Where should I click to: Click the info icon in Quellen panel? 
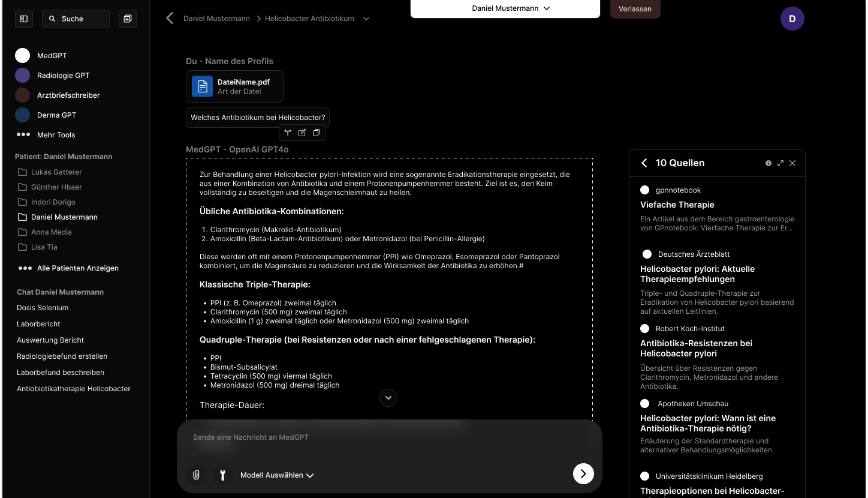click(768, 163)
